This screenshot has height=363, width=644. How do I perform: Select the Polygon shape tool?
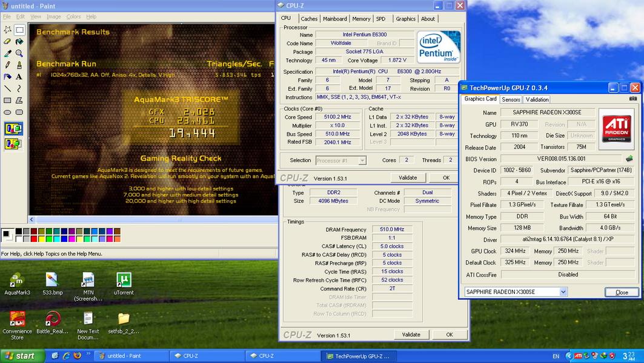(19, 100)
